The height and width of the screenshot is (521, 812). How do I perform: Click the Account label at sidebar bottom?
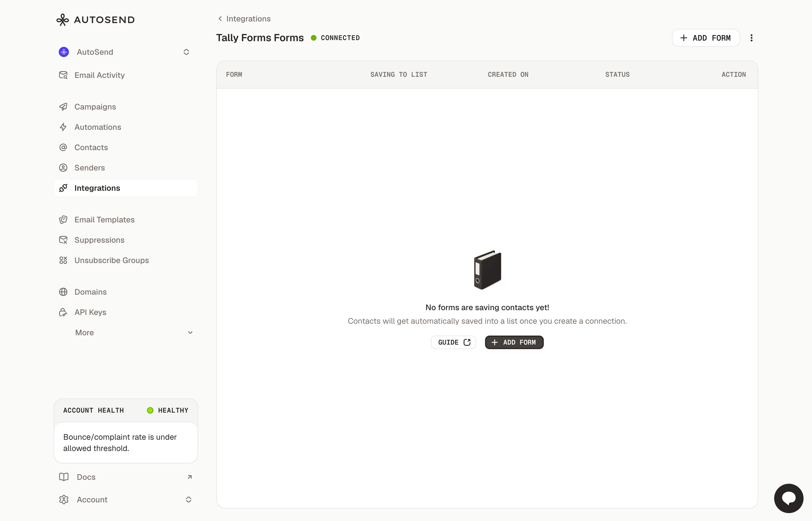click(x=92, y=500)
